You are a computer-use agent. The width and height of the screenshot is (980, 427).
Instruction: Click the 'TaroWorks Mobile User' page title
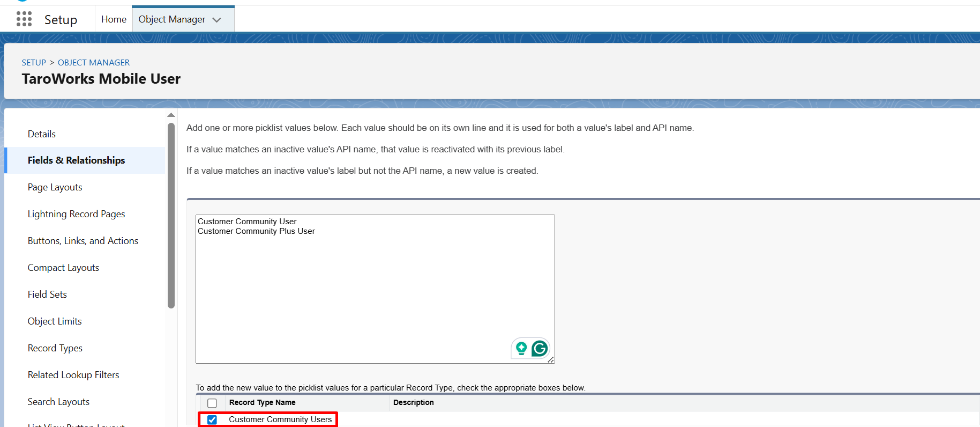coord(101,79)
